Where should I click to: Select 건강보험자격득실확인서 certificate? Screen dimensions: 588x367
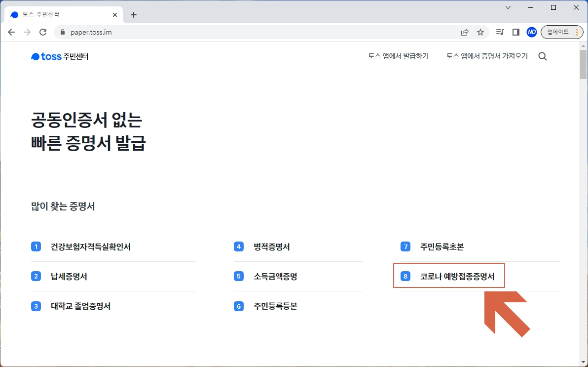[x=91, y=247]
